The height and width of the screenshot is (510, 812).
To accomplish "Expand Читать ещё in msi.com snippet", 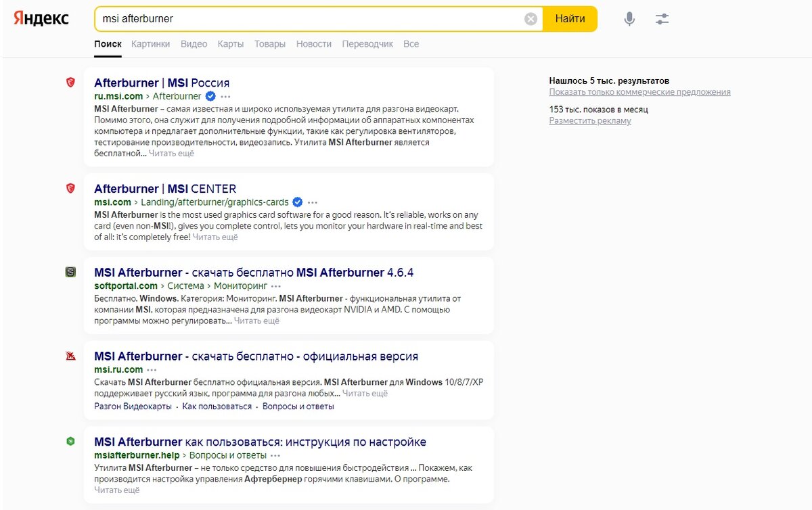I will 215,238.
